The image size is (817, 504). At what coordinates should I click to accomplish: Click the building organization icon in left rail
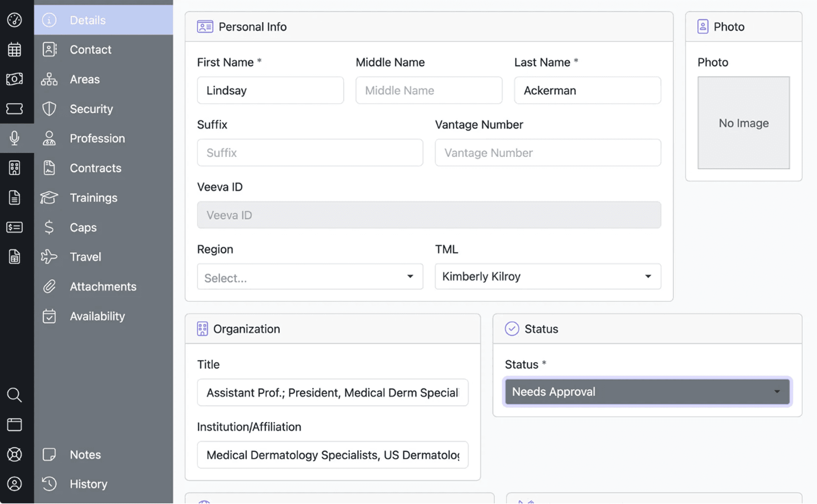(x=15, y=168)
